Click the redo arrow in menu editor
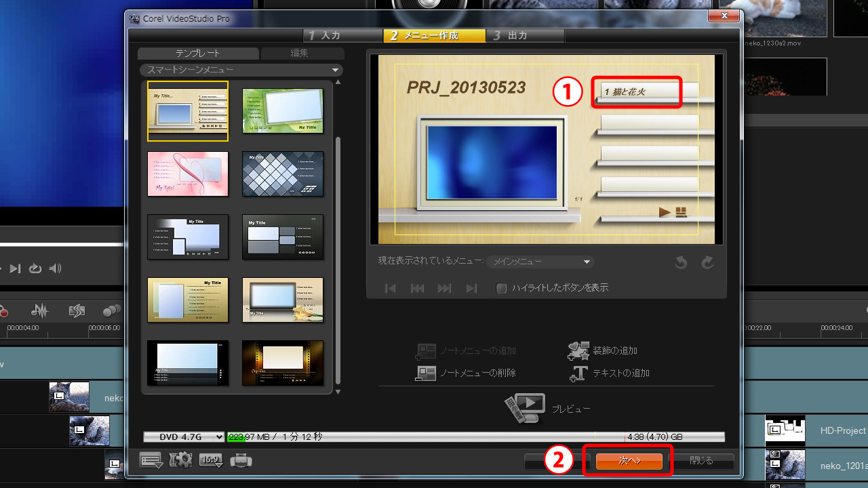Viewport: 868px width, 488px height. (x=707, y=262)
